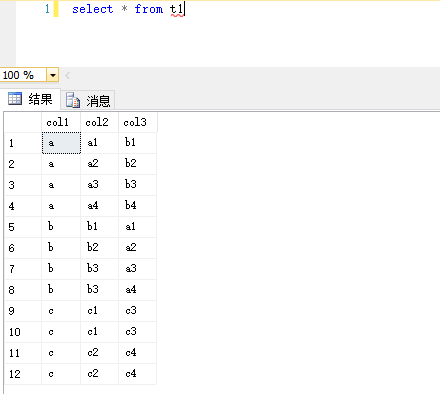Click cell c2 in row 11 col2
The height and width of the screenshot is (394, 440).
(99, 353)
